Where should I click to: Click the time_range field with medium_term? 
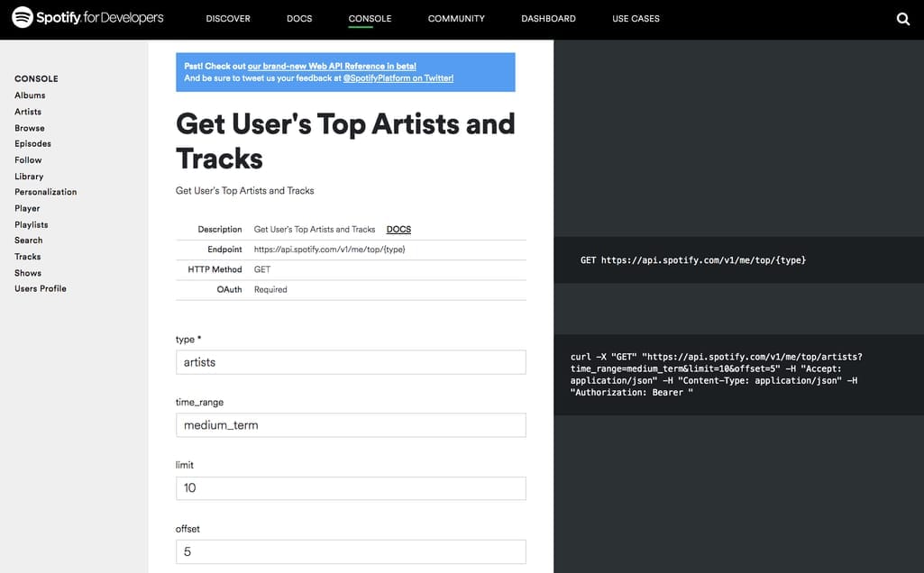[351, 425]
